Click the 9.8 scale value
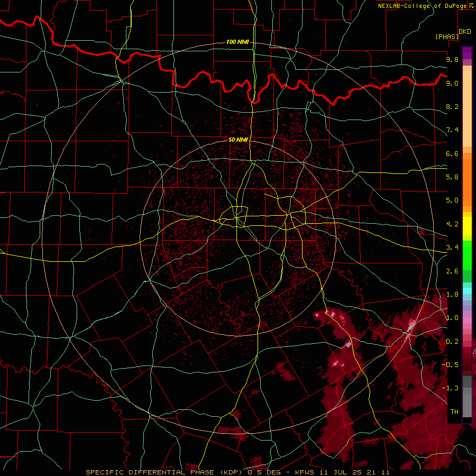Screen dimensions: 476x476 [452, 59]
